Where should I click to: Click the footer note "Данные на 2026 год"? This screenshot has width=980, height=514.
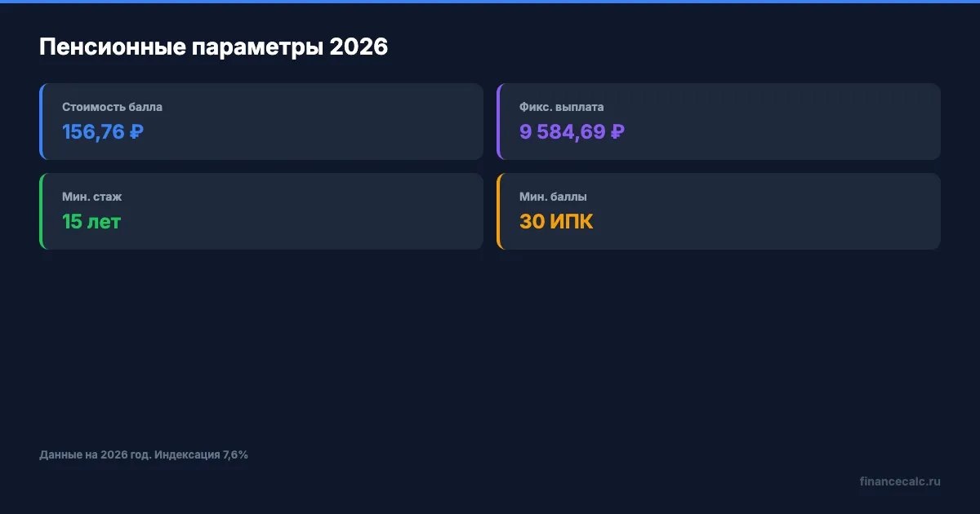click(95, 454)
